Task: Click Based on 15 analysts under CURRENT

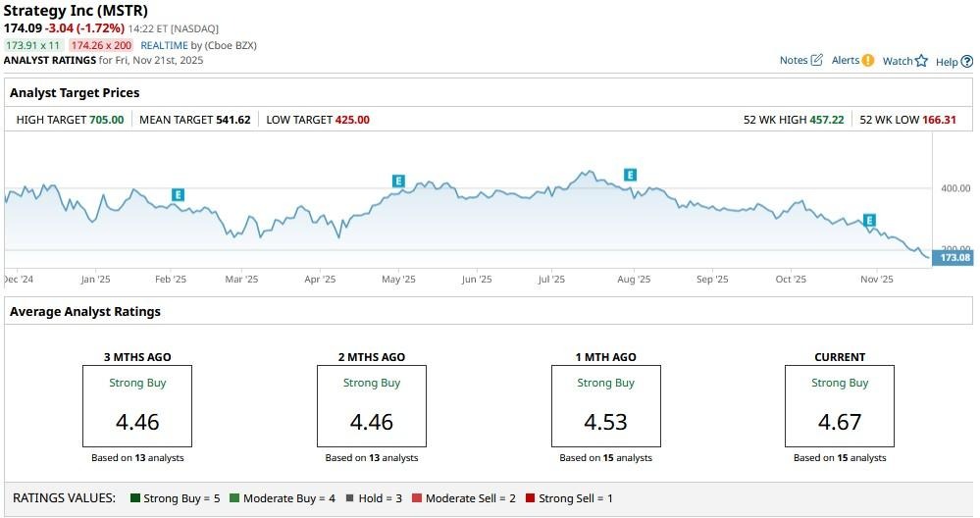Action: [x=840, y=457]
